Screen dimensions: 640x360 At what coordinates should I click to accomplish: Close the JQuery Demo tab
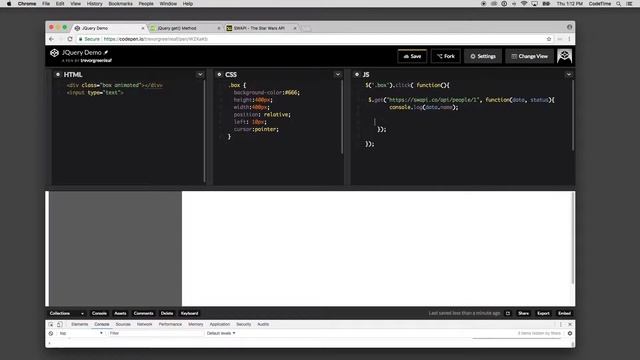(143, 28)
